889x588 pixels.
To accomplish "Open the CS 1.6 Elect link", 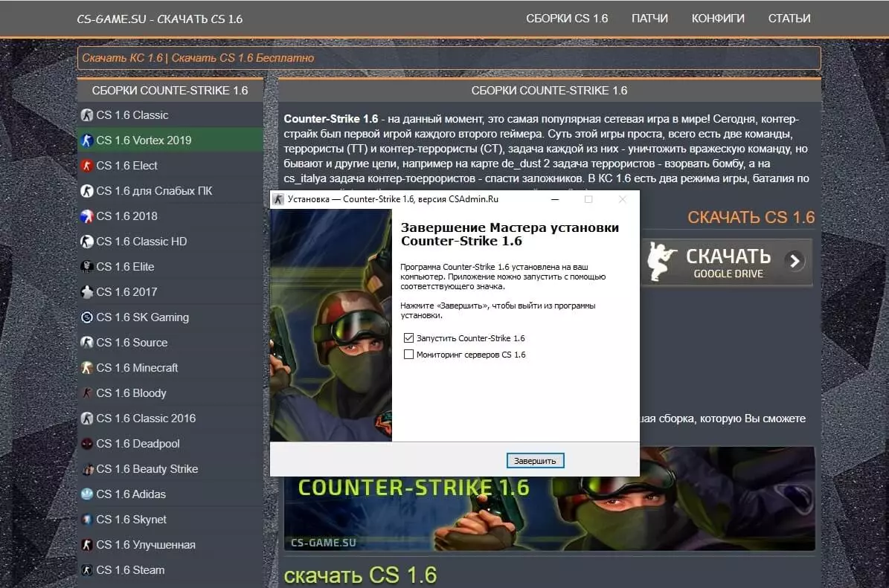I will [127, 166].
